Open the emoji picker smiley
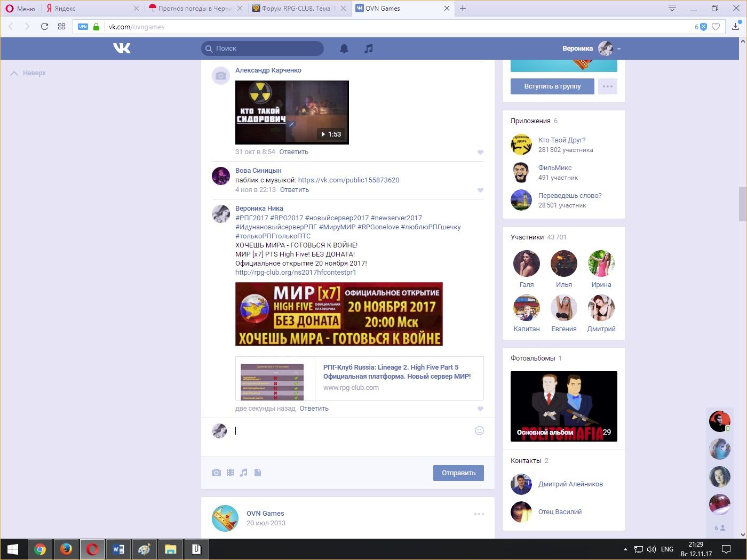The height and width of the screenshot is (560, 747). [479, 431]
